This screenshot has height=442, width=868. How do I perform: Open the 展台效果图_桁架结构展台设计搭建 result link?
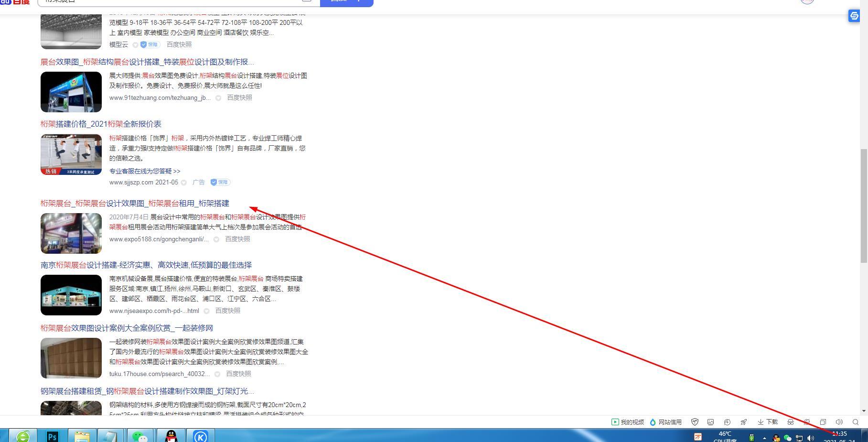point(147,62)
